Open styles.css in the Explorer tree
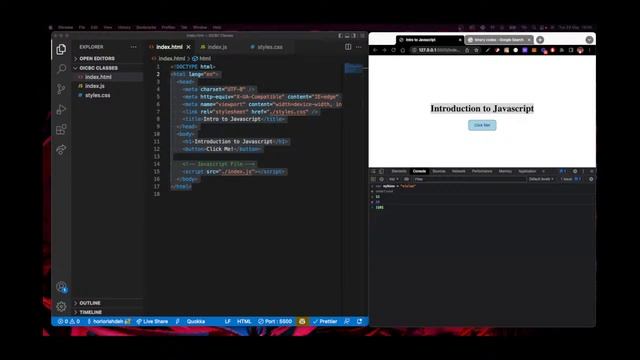This screenshot has height=360, width=640. [x=98, y=95]
